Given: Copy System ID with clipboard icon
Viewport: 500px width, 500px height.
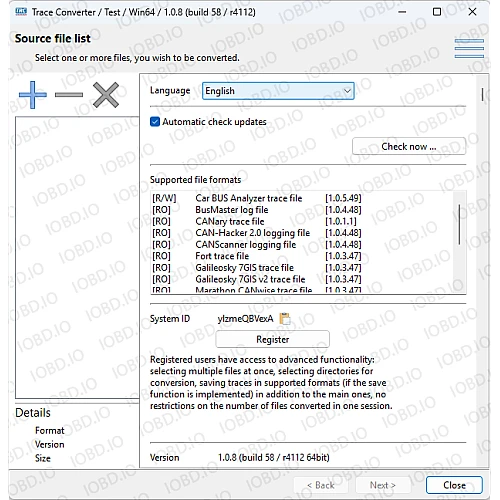Looking at the screenshot, I should (x=285, y=319).
